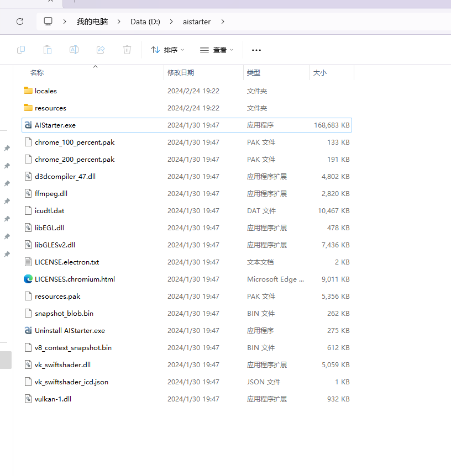Image resolution: width=451 pixels, height=476 pixels.
Task: Click the locales folder icon
Action: [28, 91]
